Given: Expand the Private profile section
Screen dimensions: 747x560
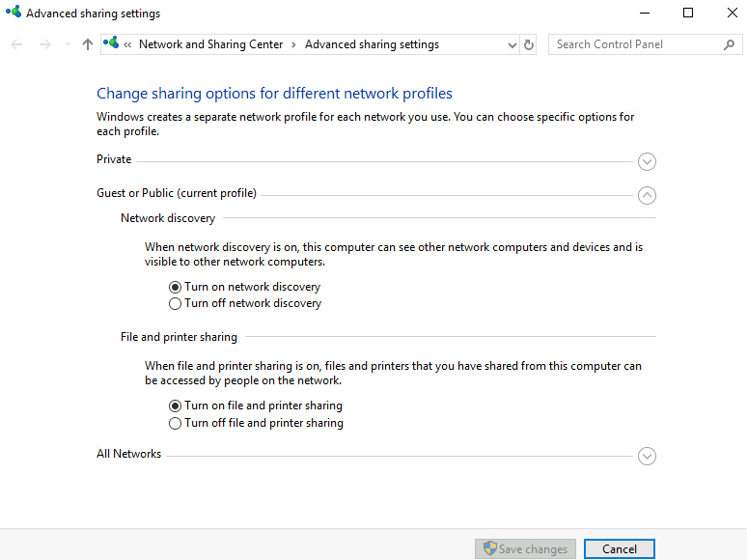Looking at the screenshot, I should [647, 161].
